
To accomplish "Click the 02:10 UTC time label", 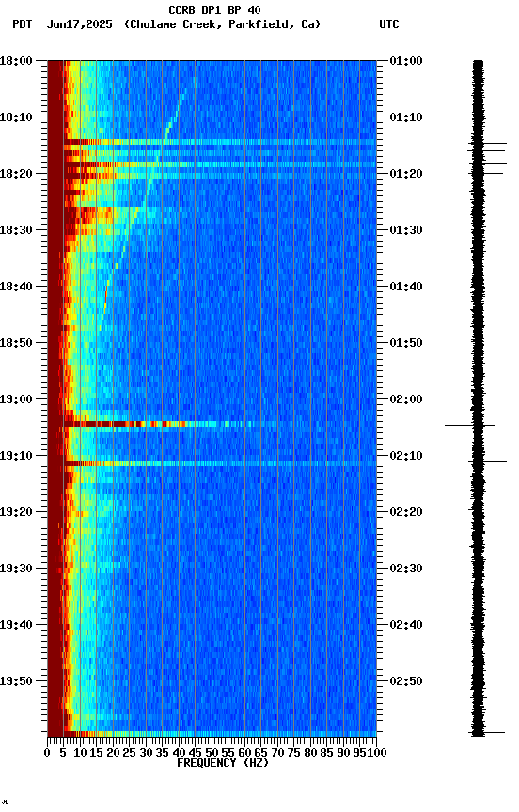I will point(406,456).
